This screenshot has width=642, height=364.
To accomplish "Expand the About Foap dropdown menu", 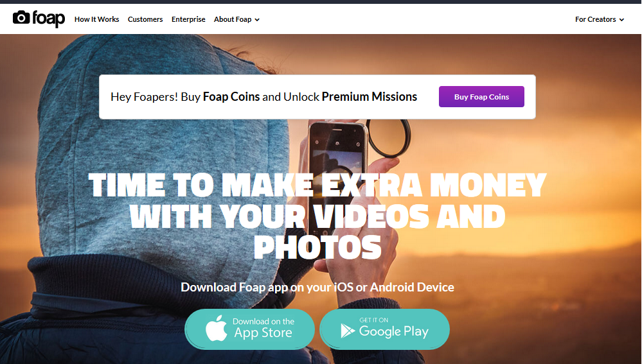I will click(x=236, y=19).
